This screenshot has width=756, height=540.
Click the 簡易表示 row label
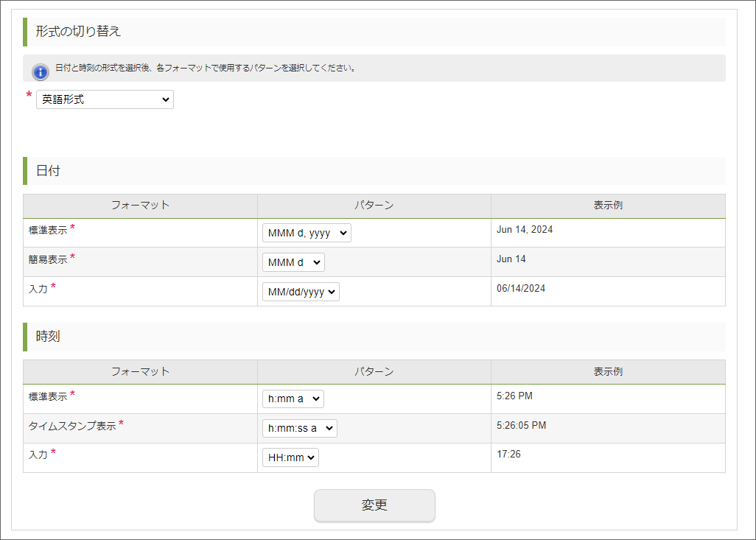48,259
